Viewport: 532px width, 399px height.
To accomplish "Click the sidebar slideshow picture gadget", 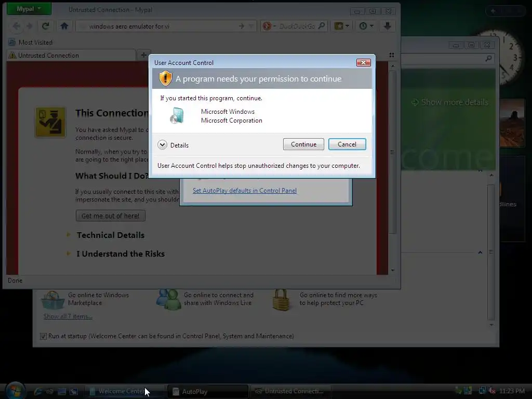I will click(x=512, y=123).
